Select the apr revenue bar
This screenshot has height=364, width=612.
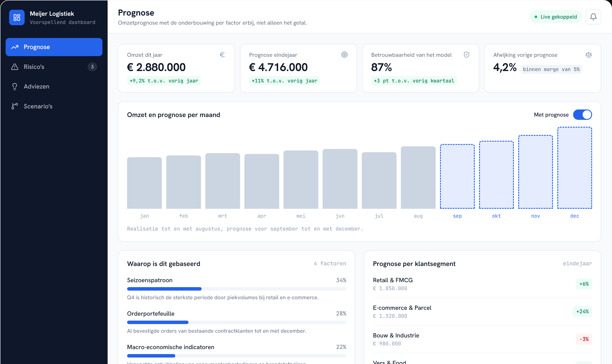click(x=262, y=181)
